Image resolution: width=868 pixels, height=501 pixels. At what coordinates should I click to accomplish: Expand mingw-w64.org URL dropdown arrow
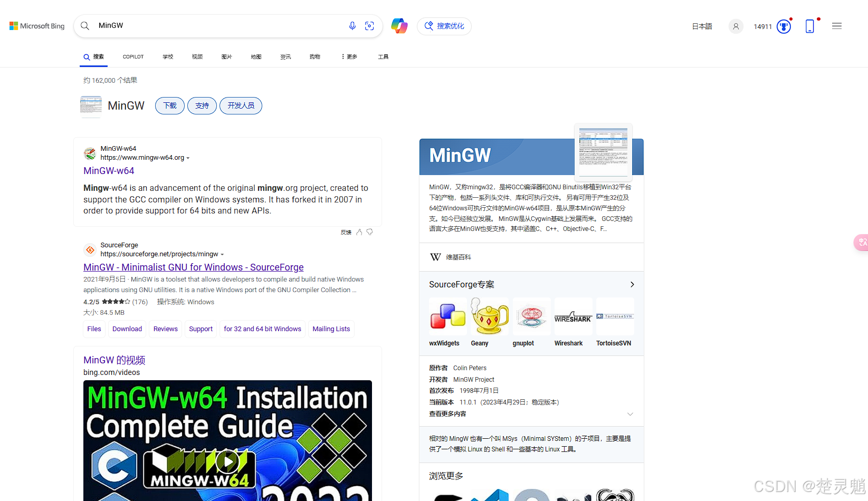click(x=188, y=158)
